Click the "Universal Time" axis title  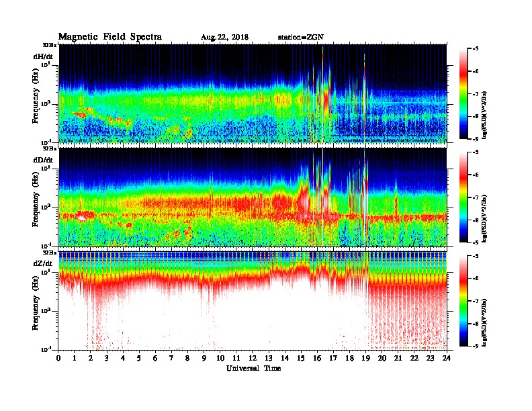[x=253, y=368]
